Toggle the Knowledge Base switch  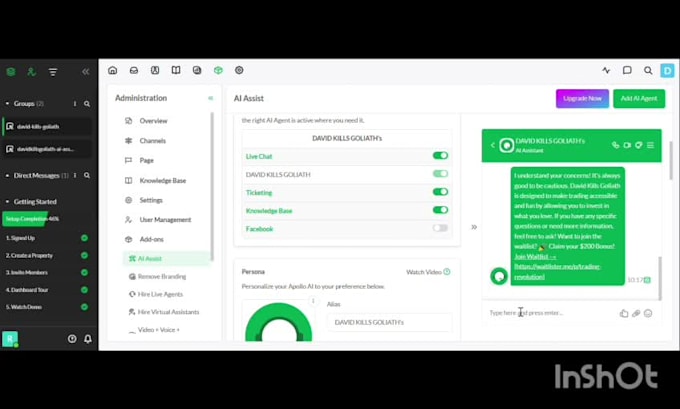[440, 210]
